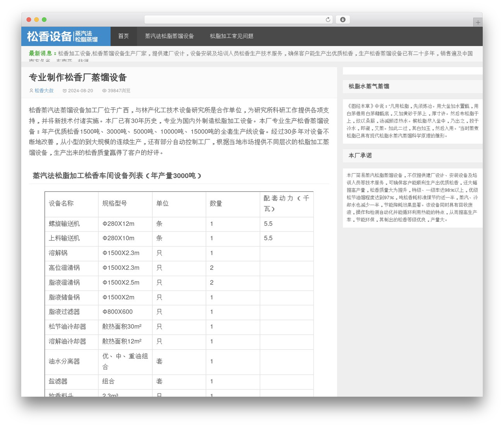Select the 螺旋输送机 table cell
Image resolution: width=504 pixels, height=427 pixels.
(72, 224)
